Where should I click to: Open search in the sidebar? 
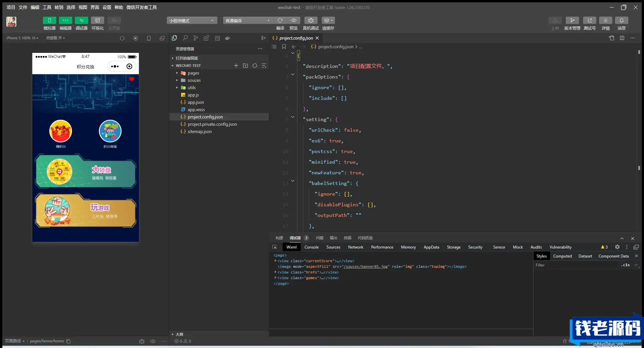coord(185,38)
